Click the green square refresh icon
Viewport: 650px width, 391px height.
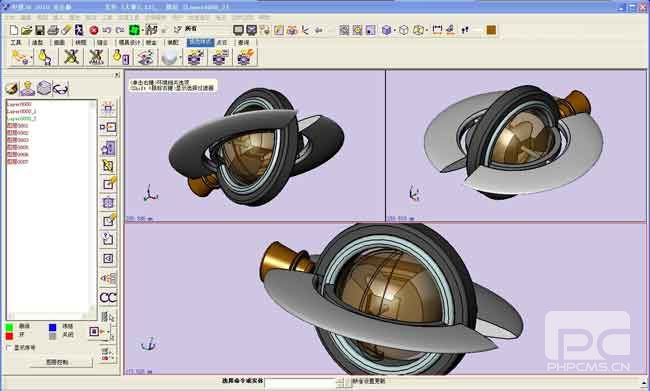[x=133, y=30]
